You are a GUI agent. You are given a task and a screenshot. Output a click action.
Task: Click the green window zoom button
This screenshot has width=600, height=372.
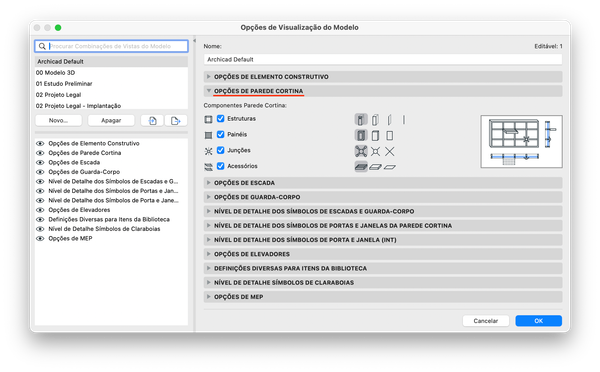click(58, 28)
